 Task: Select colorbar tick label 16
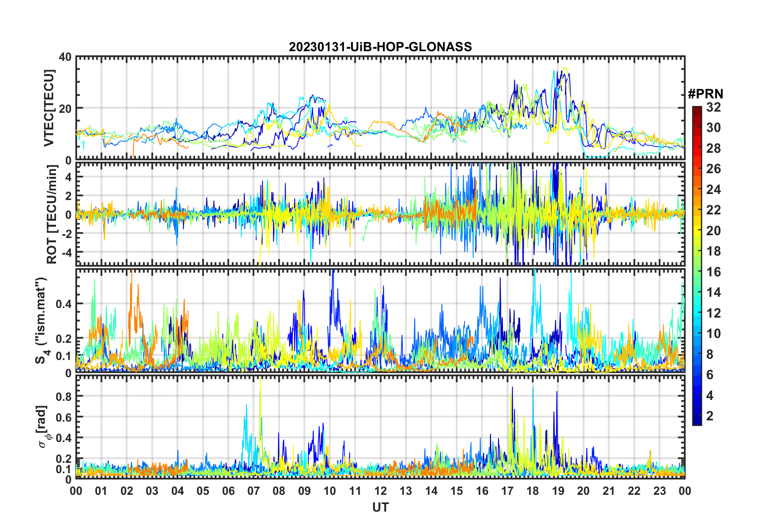tap(713, 272)
